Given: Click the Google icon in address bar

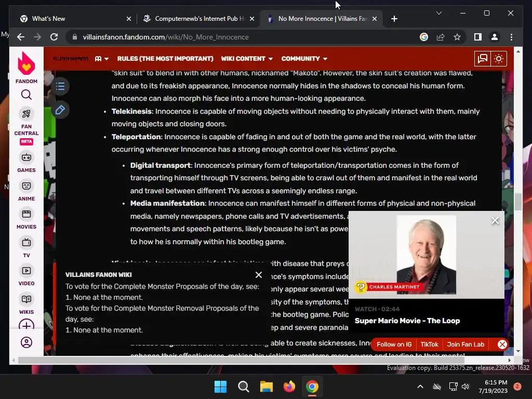Looking at the screenshot, I should tap(424, 37).
